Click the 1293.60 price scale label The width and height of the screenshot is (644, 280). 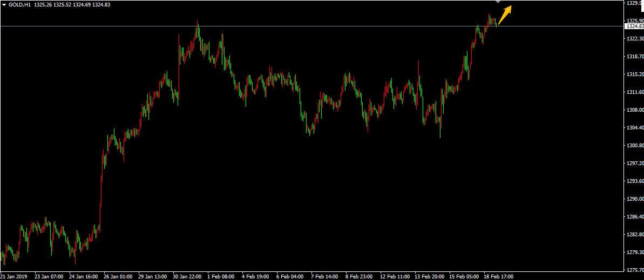click(x=635, y=181)
